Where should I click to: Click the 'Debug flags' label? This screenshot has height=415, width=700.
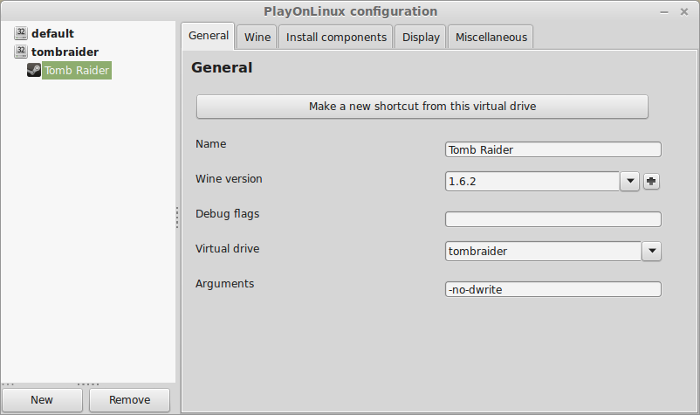pyautogui.click(x=227, y=214)
